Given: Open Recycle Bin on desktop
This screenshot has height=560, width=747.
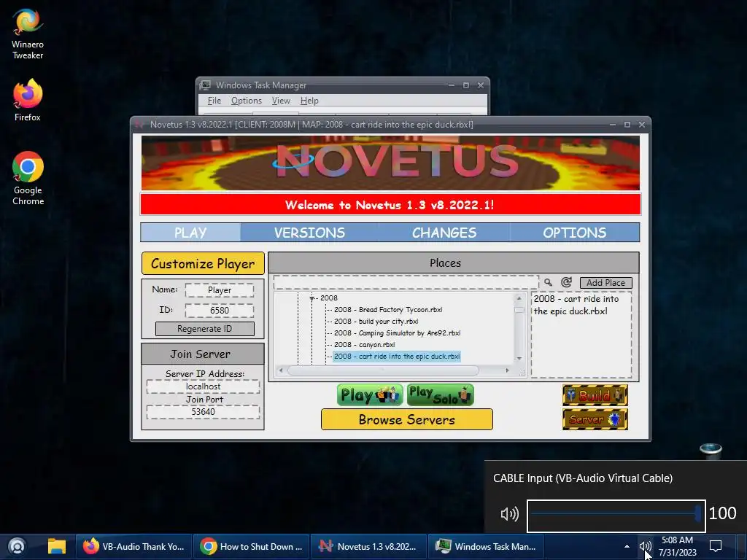Looking at the screenshot, I should 711,451.
